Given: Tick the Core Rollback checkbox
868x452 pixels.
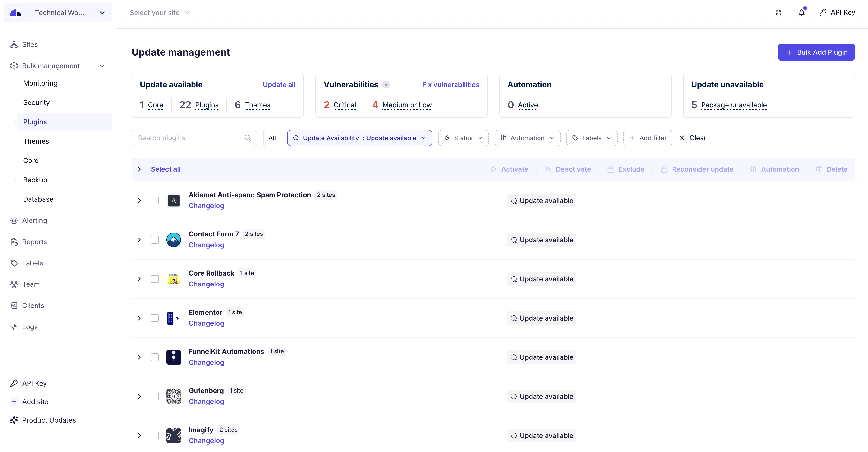Looking at the screenshot, I should (x=155, y=279).
